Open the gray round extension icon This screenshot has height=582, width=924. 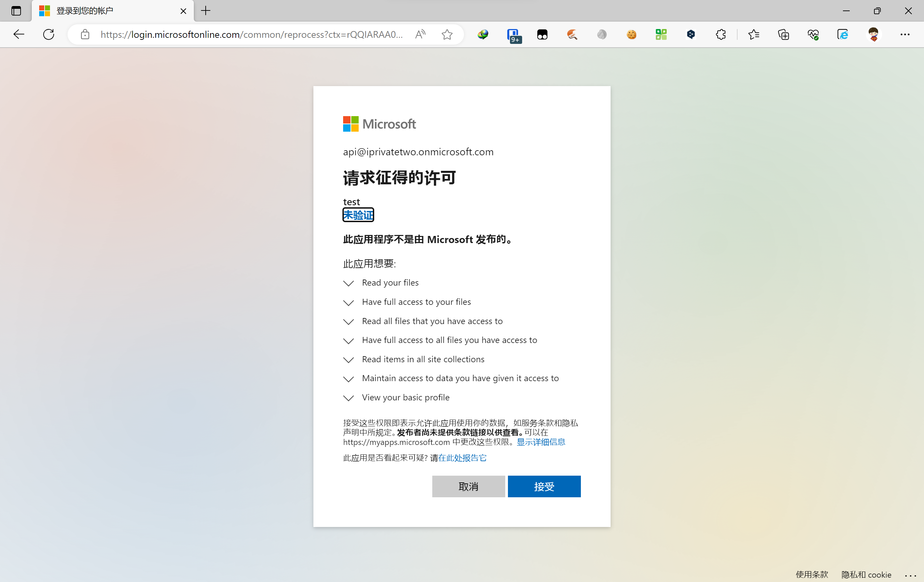(x=602, y=34)
